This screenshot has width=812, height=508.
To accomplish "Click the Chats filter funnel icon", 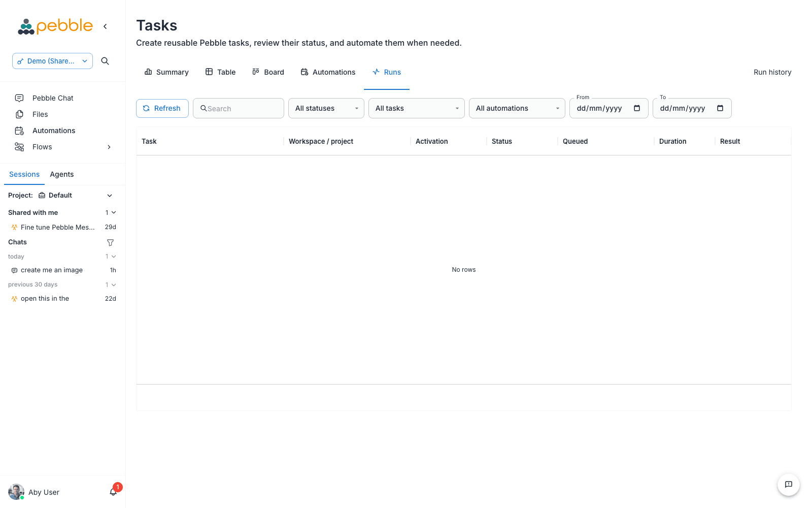I will tap(110, 242).
